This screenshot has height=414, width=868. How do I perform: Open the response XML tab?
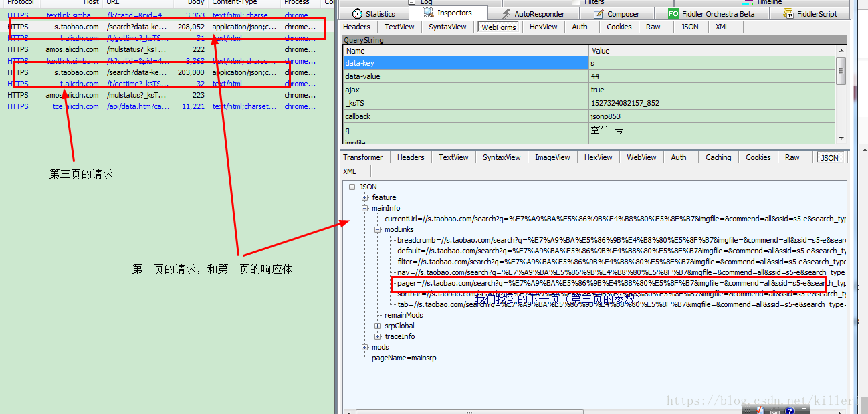(x=350, y=171)
